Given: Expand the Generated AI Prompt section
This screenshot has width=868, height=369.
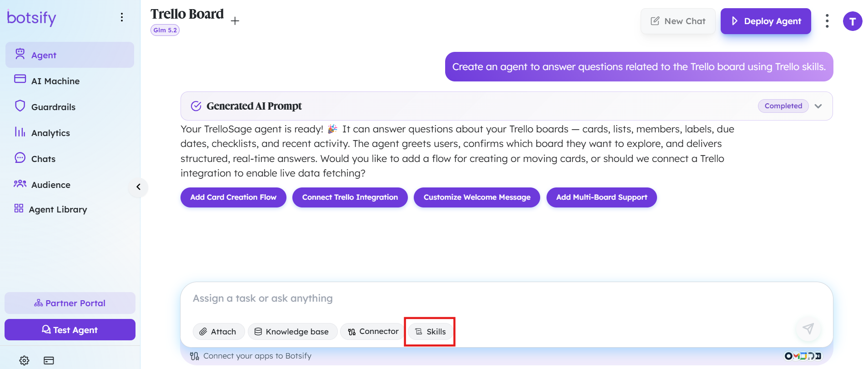Looking at the screenshot, I should [818, 106].
